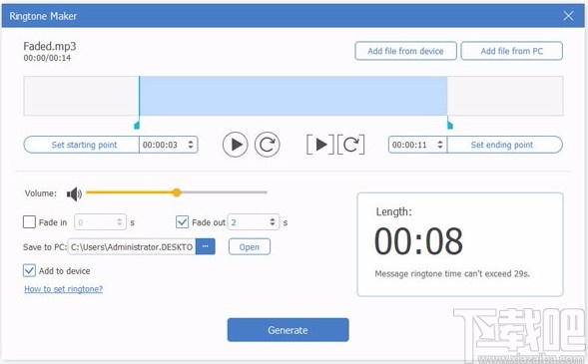Increase the starting time 00:00:03 stepper
The image size is (588, 364).
pyautogui.click(x=191, y=142)
